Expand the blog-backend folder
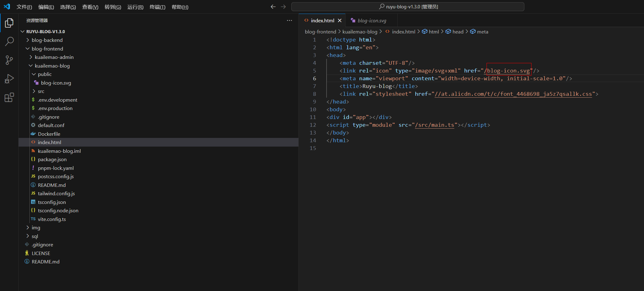Viewport: 644px width, 291px height. [x=28, y=40]
